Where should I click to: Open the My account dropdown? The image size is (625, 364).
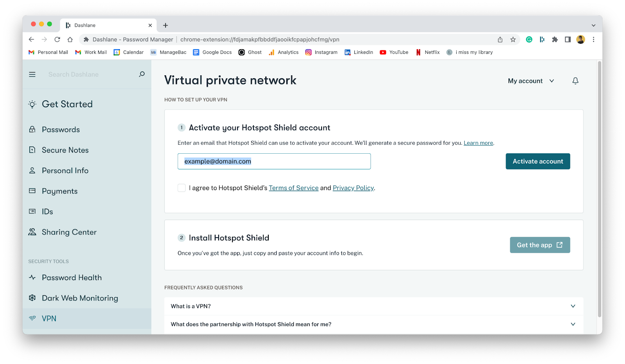coord(531,81)
